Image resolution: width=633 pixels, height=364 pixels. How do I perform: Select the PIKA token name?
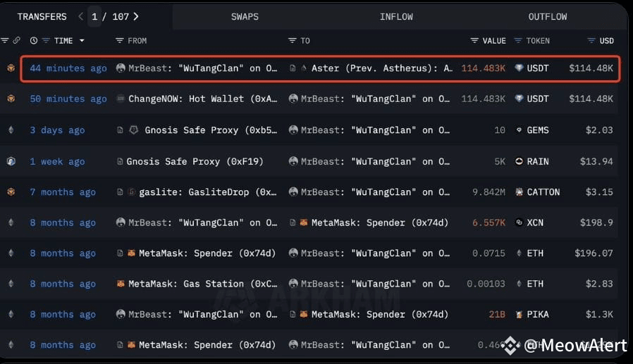(537, 315)
